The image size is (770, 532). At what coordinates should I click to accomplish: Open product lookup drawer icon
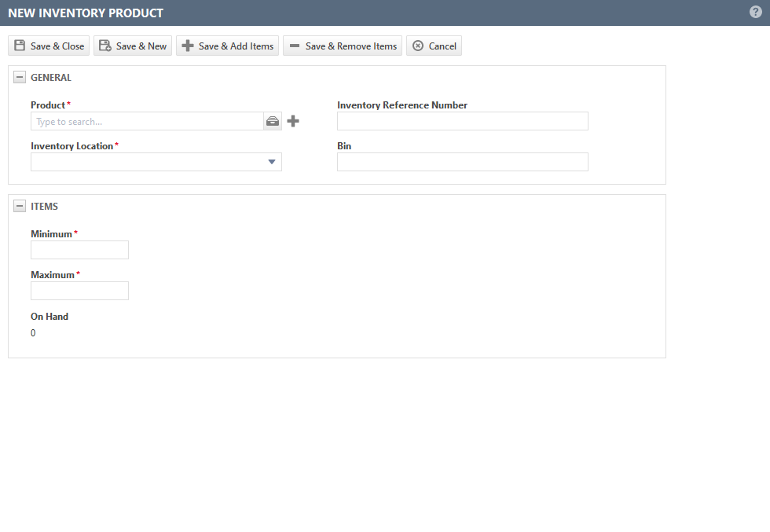[x=273, y=121]
